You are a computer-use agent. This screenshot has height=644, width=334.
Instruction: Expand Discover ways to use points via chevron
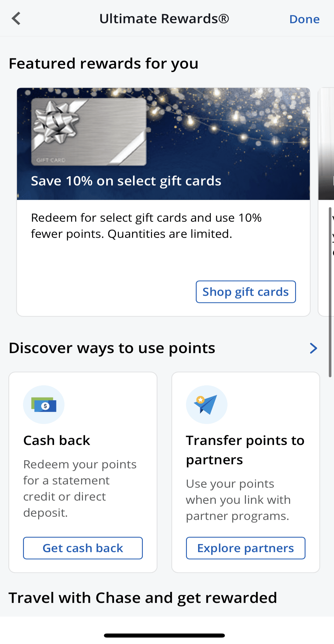(x=314, y=348)
